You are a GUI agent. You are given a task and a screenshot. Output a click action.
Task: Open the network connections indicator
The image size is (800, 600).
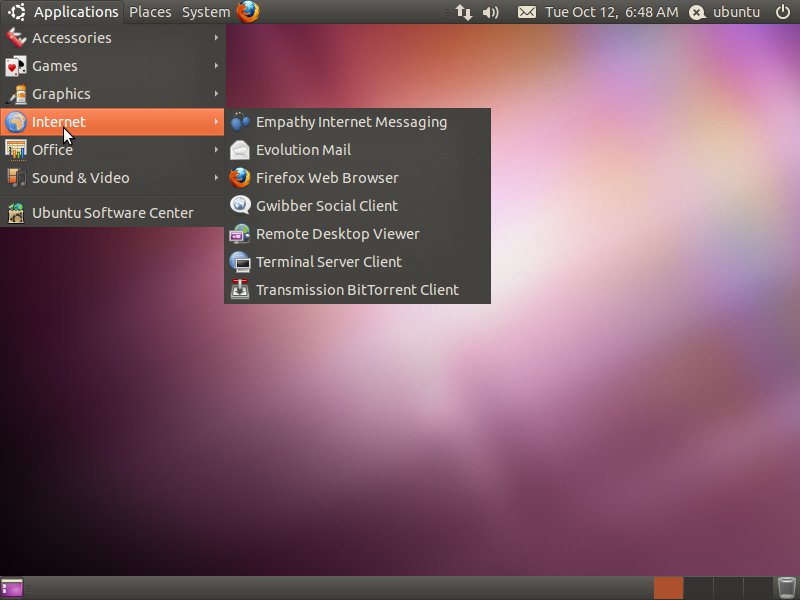pyautogui.click(x=463, y=12)
